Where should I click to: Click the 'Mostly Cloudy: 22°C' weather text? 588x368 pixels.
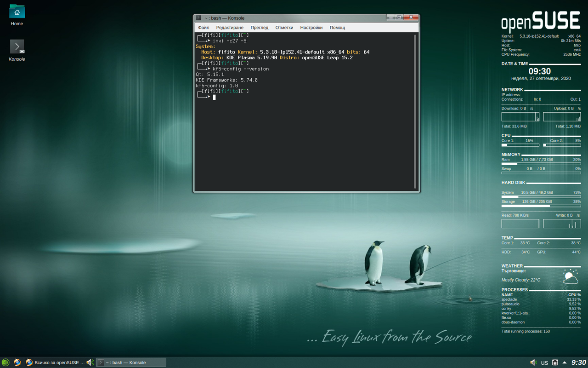[x=521, y=280]
